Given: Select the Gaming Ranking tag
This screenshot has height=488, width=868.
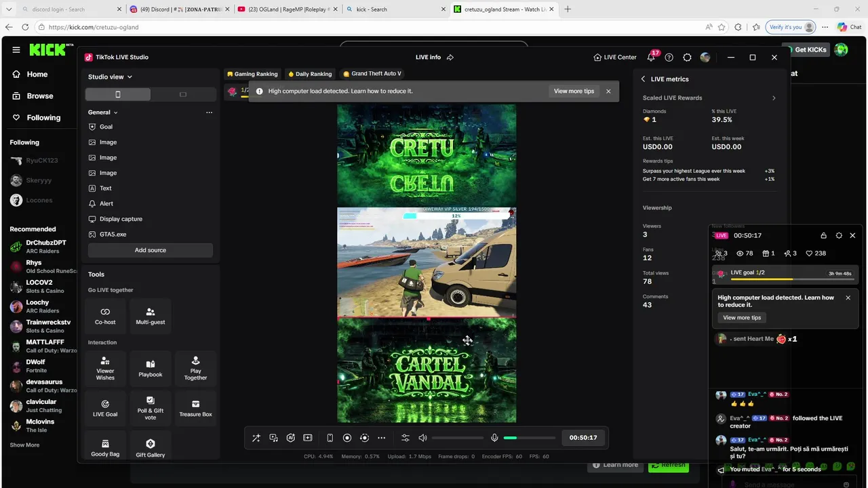Looking at the screenshot, I should coord(252,74).
